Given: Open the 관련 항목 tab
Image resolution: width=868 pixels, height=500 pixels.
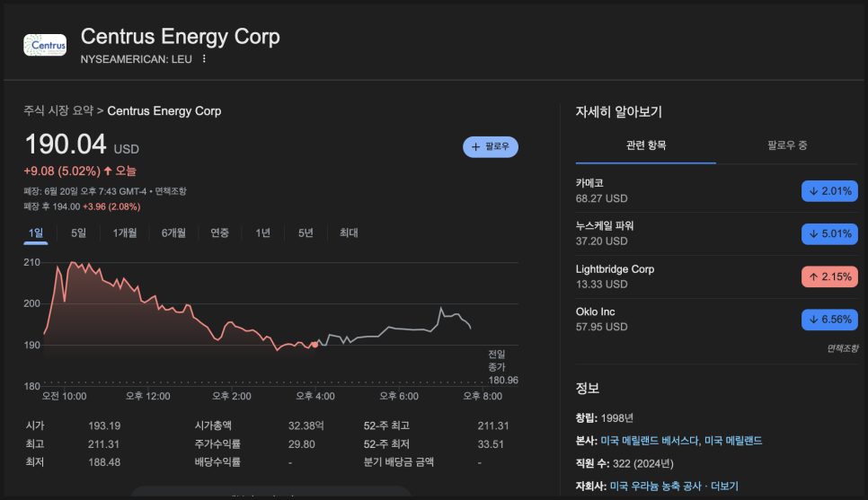Looking at the screenshot, I should [645, 145].
